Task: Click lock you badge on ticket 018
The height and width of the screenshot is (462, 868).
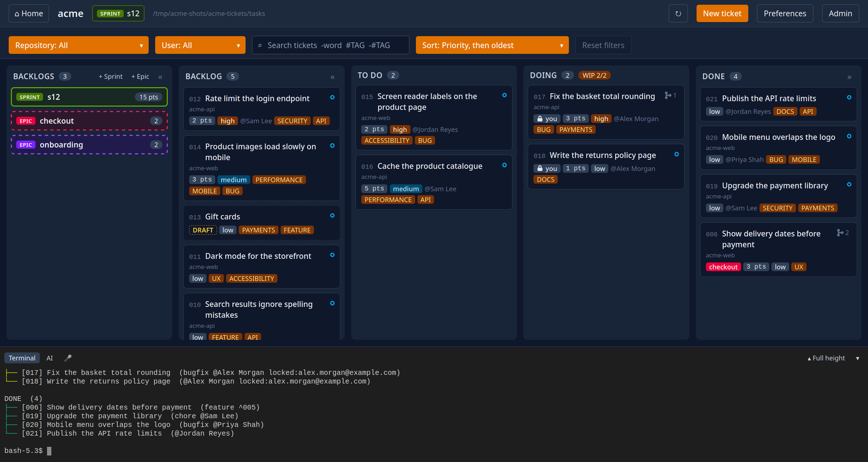Action: [x=547, y=169]
